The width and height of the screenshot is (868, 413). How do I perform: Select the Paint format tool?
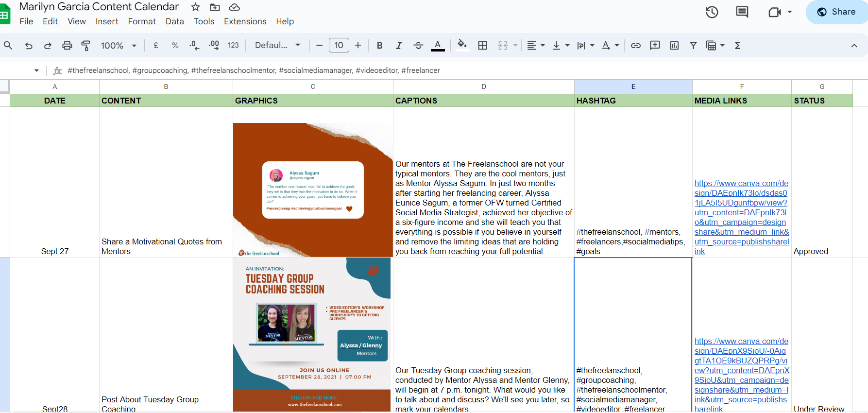click(x=86, y=46)
